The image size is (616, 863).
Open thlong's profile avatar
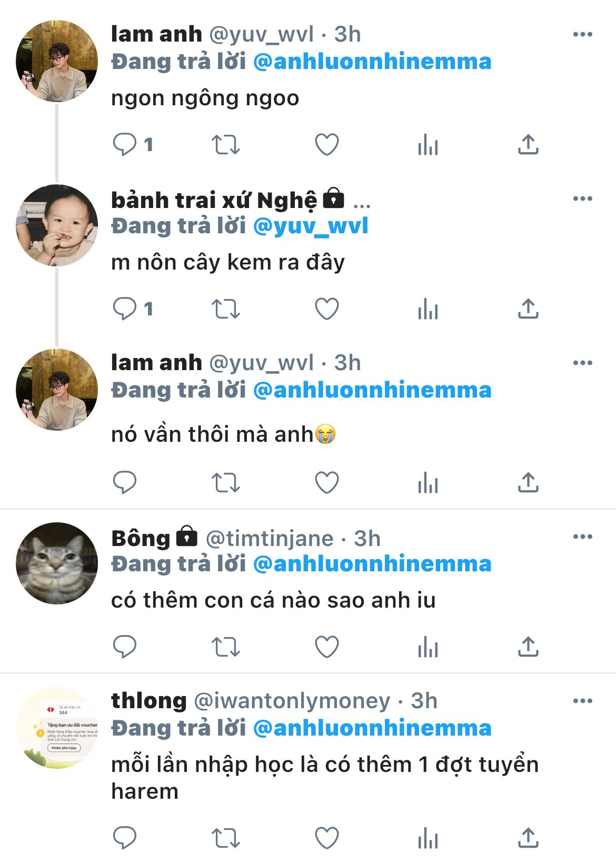57,727
